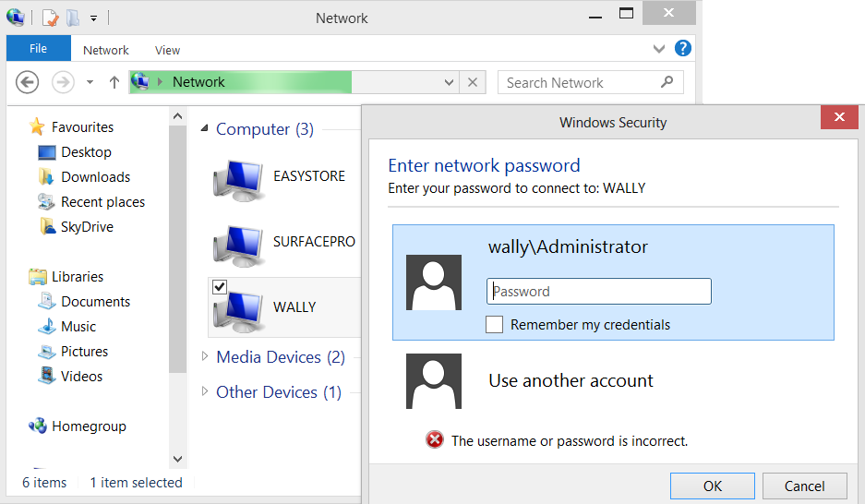This screenshot has height=504, width=865.
Task: Cancel the Windows Security dialog
Action: tap(804, 486)
